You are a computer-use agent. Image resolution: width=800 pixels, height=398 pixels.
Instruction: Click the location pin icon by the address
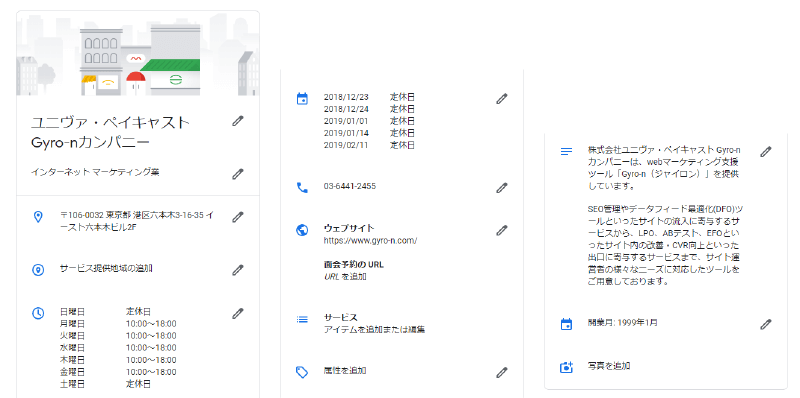[x=38, y=217]
